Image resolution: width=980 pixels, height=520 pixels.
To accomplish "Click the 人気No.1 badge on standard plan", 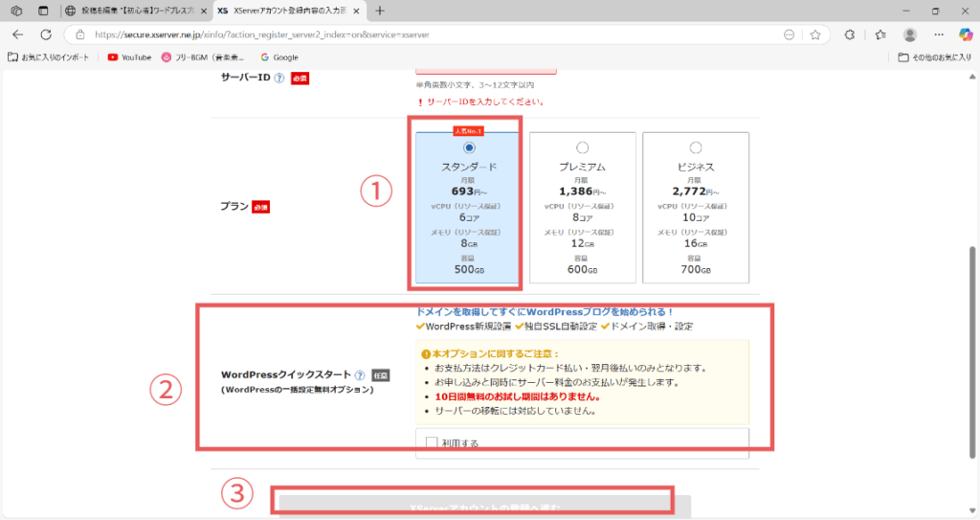I will [x=468, y=131].
